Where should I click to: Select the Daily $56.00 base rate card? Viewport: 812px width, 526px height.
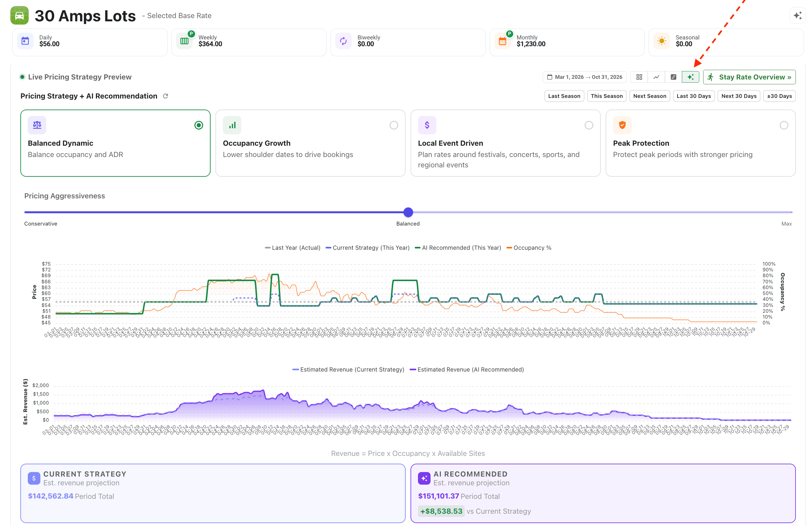coord(90,42)
